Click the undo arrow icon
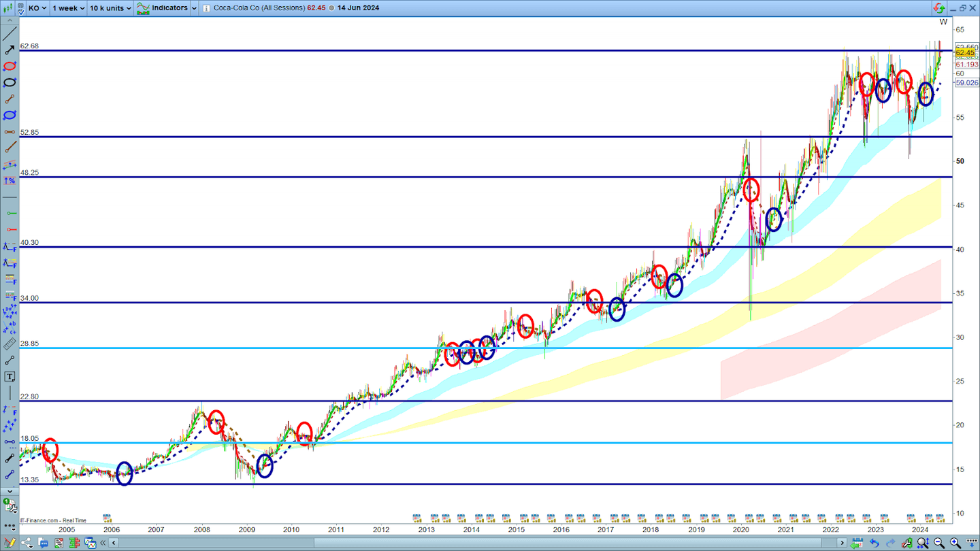980x551 pixels. click(874, 543)
